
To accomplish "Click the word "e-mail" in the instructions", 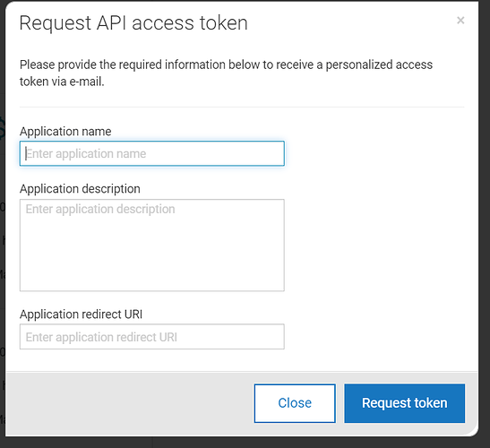I will (86, 82).
